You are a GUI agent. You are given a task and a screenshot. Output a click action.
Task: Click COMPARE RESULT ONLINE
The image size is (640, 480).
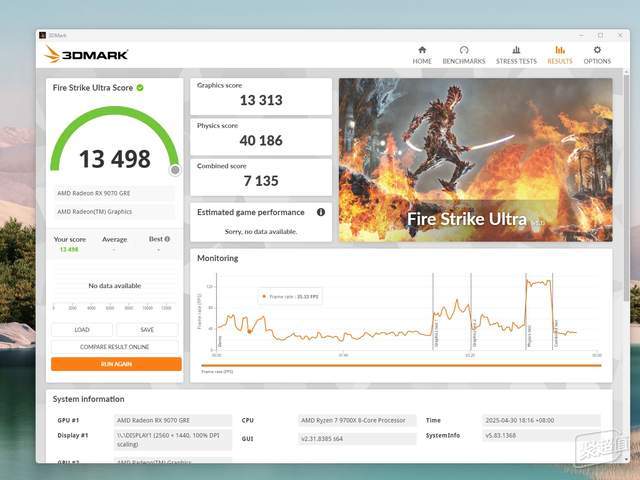pos(114,347)
